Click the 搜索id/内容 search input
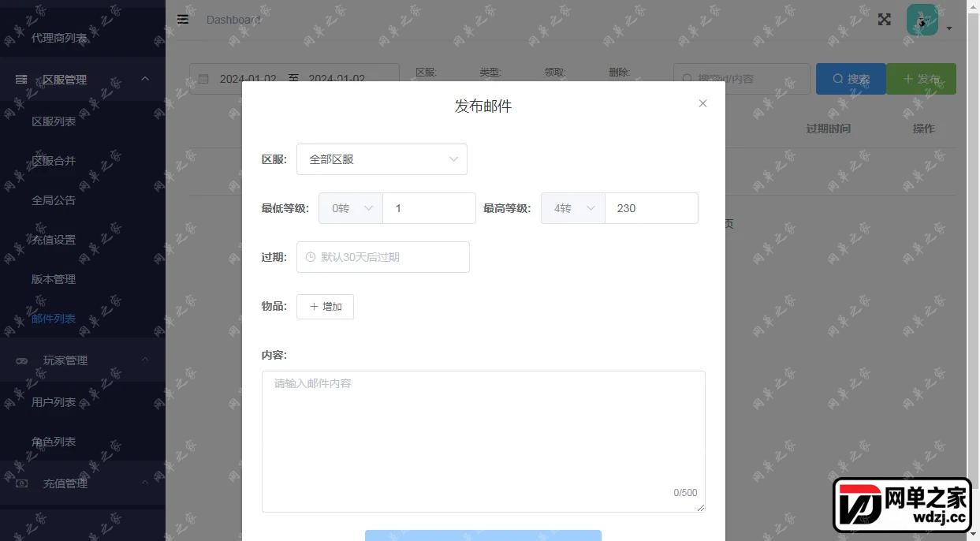 click(742, 79)
